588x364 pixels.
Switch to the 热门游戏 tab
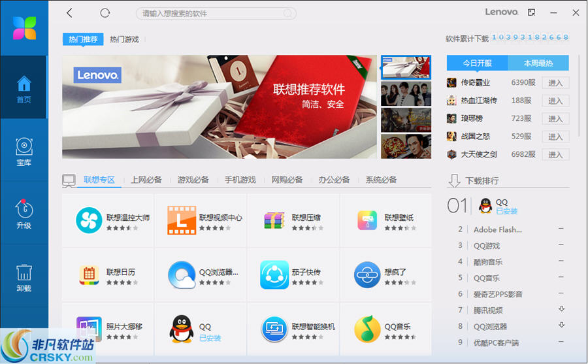tap(124, 39)
